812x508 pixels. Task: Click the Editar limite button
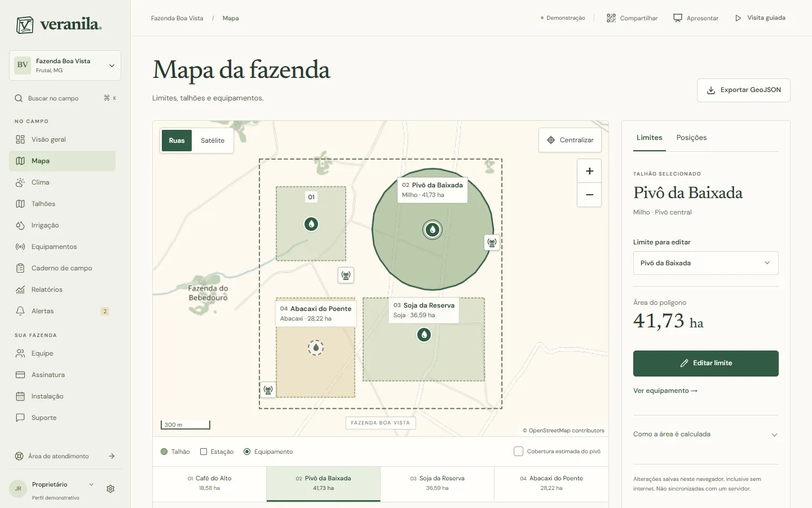(705, 364)
